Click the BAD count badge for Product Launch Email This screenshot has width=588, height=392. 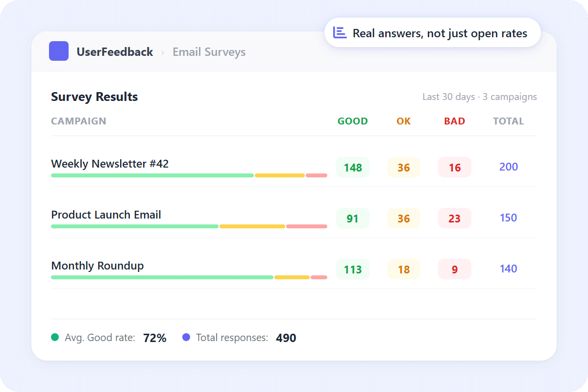tap(454, 218)
